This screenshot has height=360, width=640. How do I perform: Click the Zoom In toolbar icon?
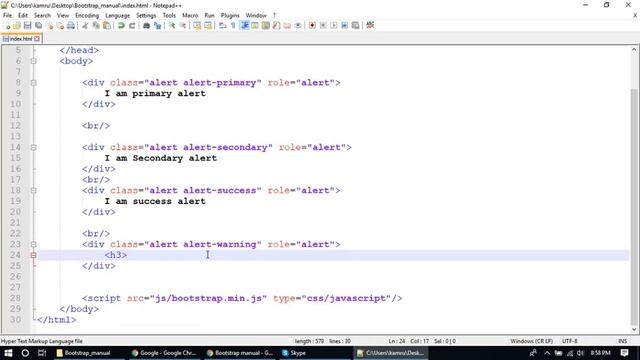pos(172,25)
